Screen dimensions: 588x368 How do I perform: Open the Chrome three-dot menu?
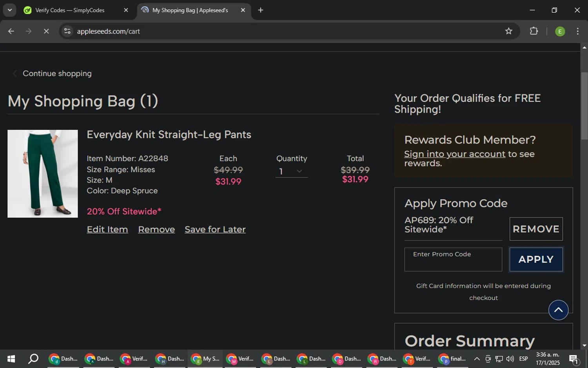click(x=577, y=31)
